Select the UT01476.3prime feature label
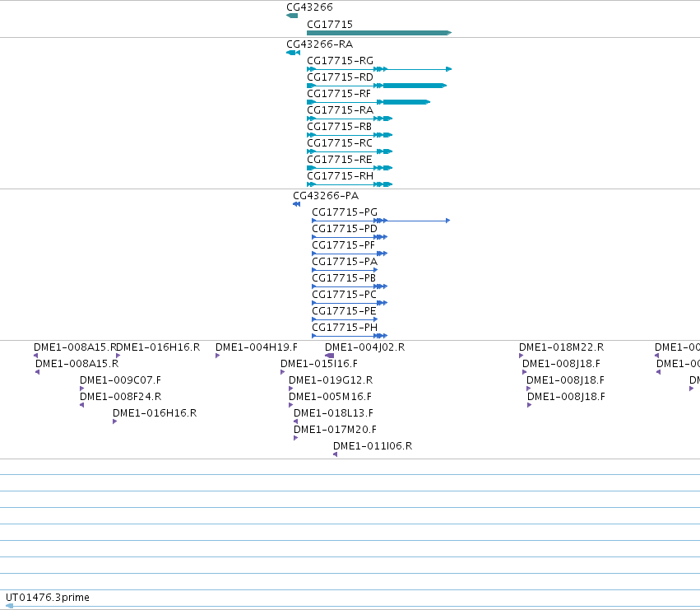This screenshot has height=610, width=700. (x=48, y=598)
